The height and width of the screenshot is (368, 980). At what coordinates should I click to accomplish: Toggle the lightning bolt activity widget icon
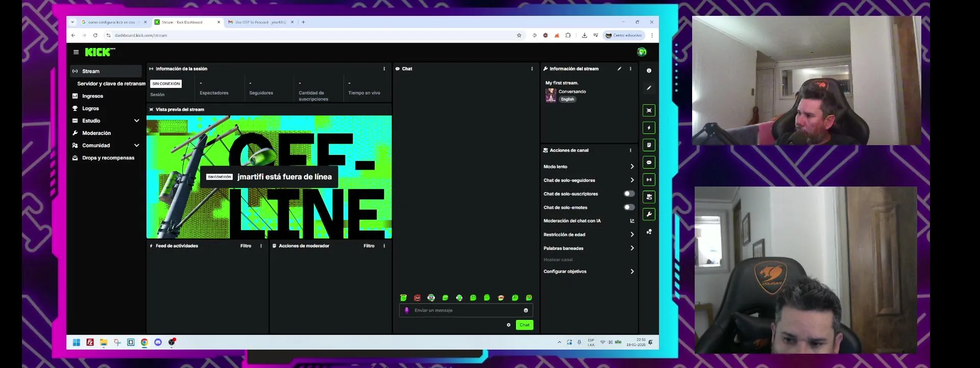click(649, 128)
